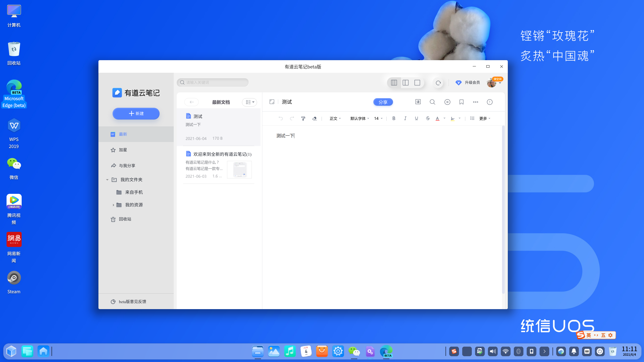Open the font size 14 dropdown
The image size is (644, 362).
coord(378,119)
